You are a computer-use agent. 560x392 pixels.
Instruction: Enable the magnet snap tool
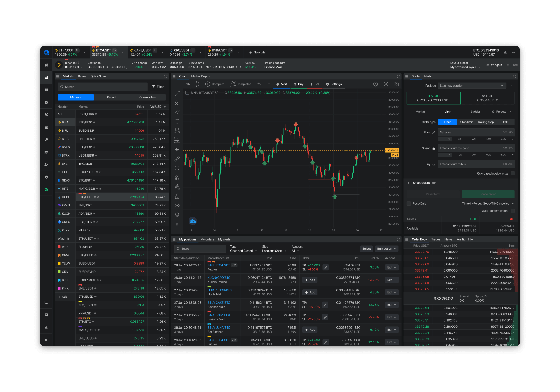177,178
